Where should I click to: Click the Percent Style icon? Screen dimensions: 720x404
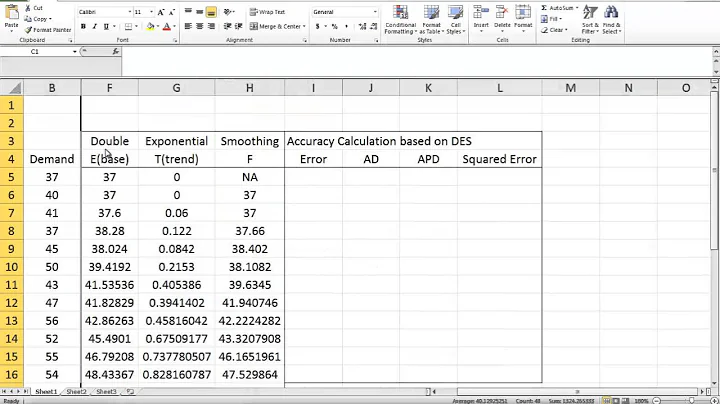tap(335, 27)
